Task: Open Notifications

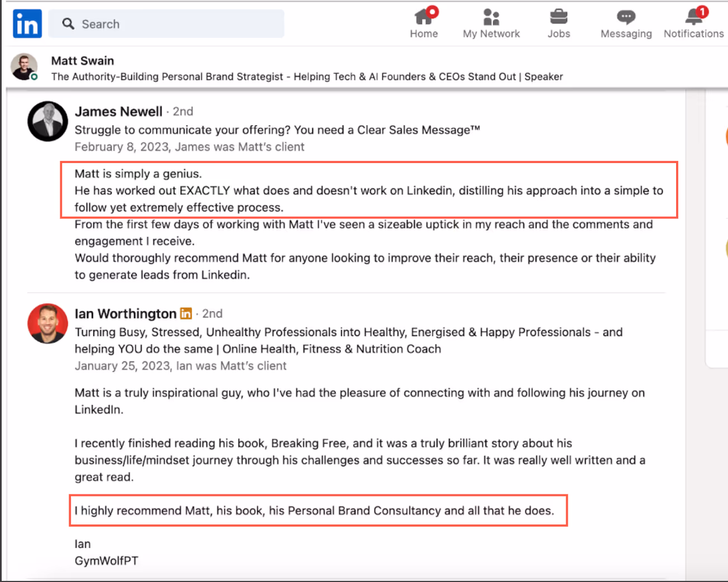Action: pos(693,22)
